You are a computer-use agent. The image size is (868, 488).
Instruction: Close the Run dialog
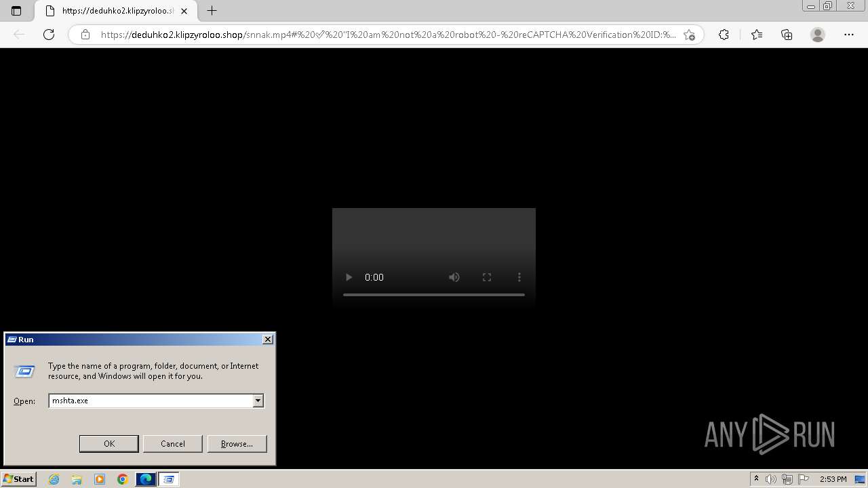pos(268,339)
